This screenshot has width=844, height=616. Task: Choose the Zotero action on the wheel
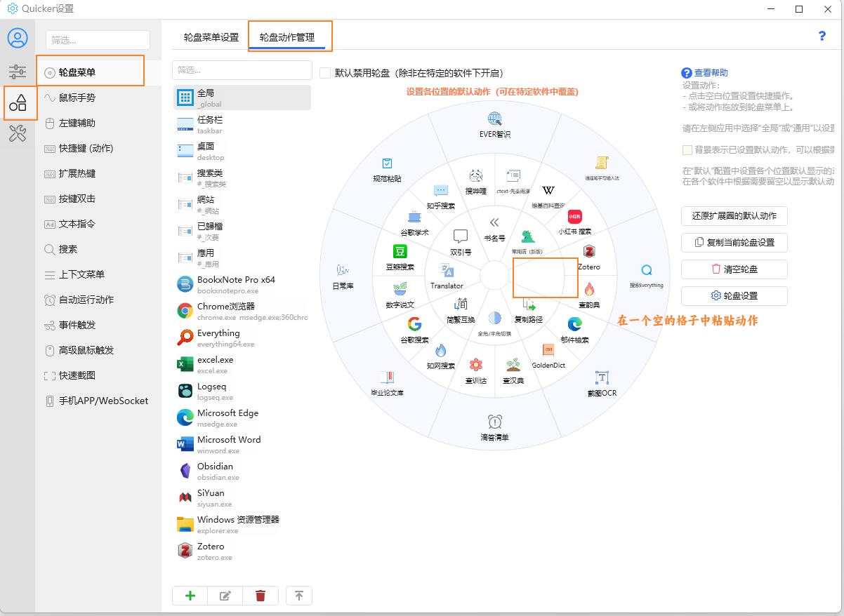click(589, 257)
